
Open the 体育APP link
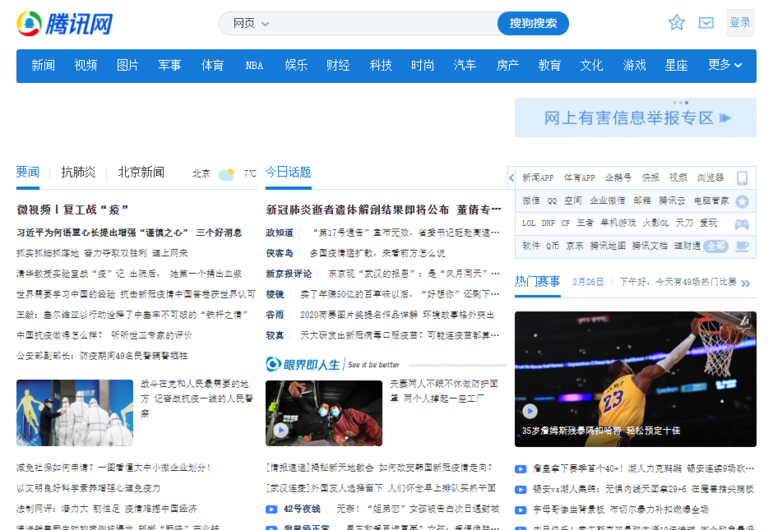(580, 178)
